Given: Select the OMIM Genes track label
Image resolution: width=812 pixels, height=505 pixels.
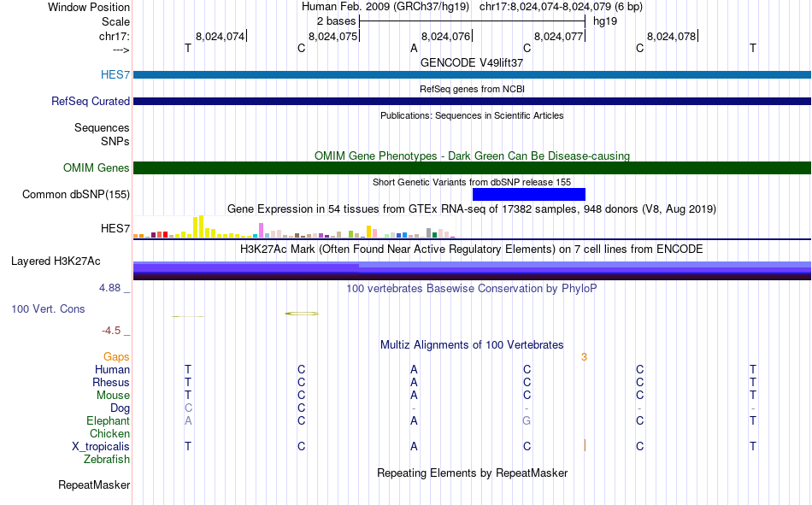Looking at the screenshot, I should coord(96,167).
